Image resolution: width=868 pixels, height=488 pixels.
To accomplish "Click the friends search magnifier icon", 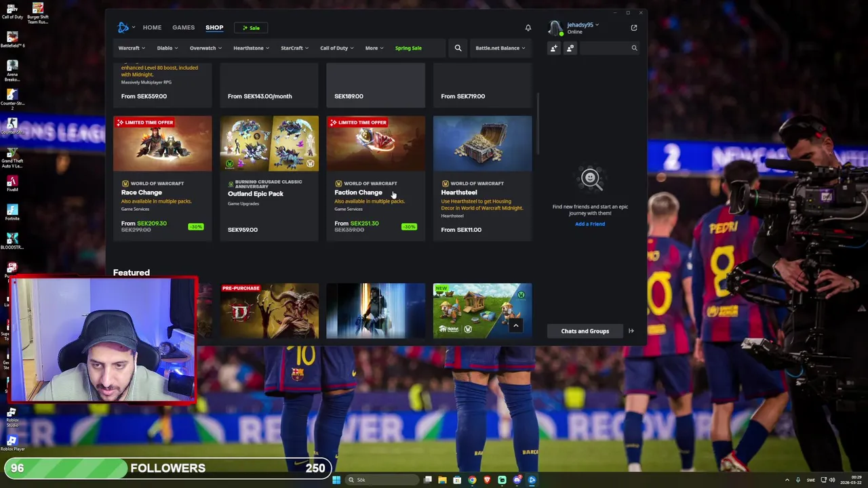I will pos(634,48).
